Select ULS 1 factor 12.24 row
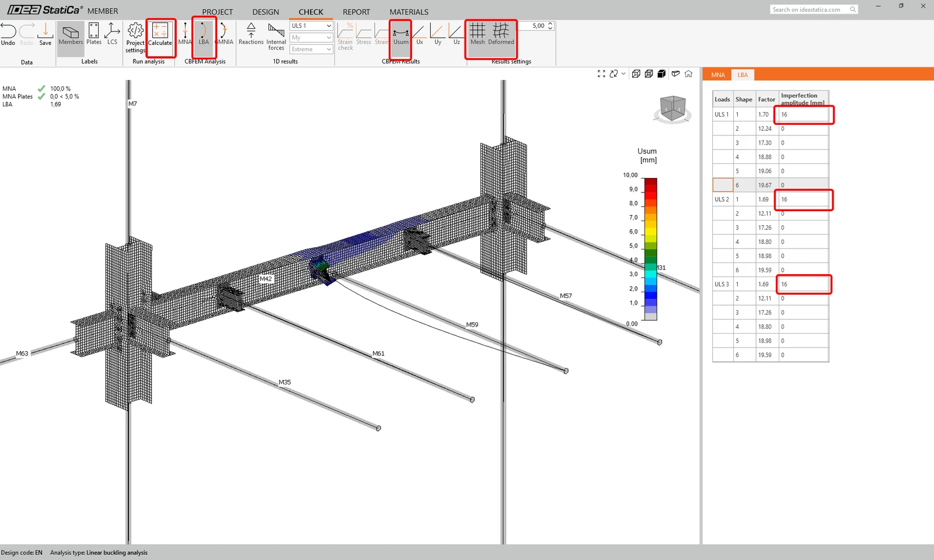Viewport: 934px width, 560px height. pyautogui.click(x=771, y=128)
